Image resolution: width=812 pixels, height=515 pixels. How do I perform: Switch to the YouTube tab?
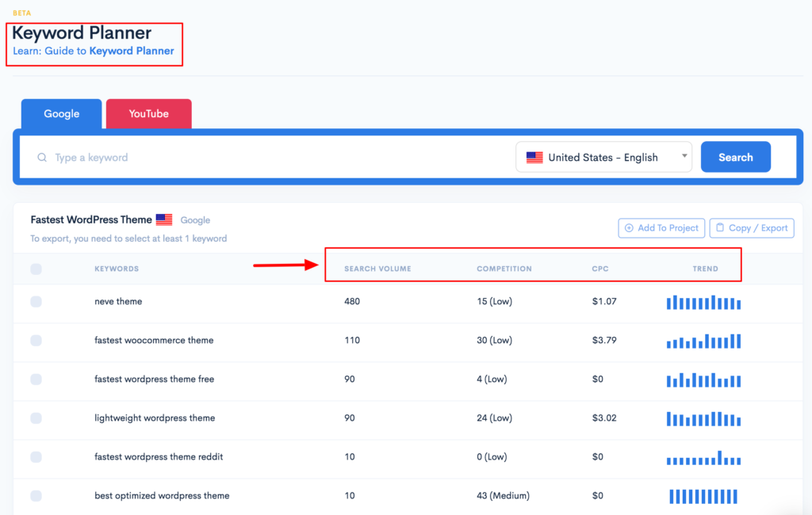pyautogui.click(x=148, y=114)
